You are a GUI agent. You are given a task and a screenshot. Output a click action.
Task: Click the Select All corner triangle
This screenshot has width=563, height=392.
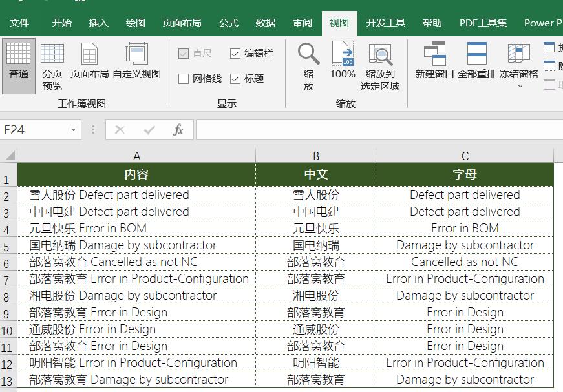[x=10, y=155]
